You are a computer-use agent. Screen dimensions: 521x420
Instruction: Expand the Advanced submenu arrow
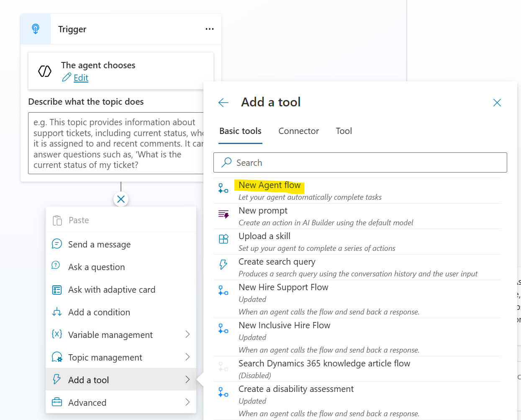click(x=187, y=402)
